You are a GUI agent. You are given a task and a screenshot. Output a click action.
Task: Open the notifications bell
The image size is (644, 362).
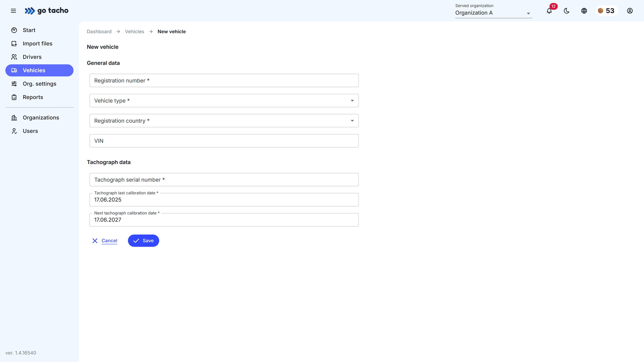coord(549,11)
